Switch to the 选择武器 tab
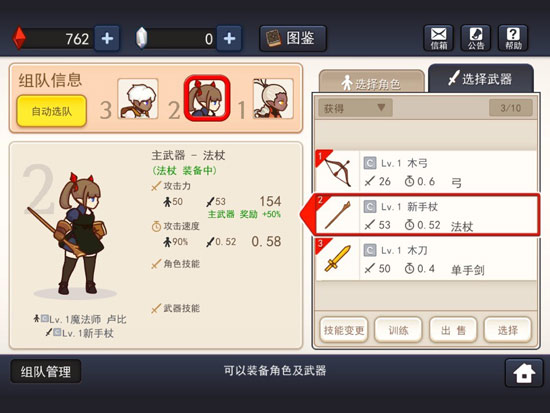The width and height of the screenshot is (550, 413). pos(481,79)
